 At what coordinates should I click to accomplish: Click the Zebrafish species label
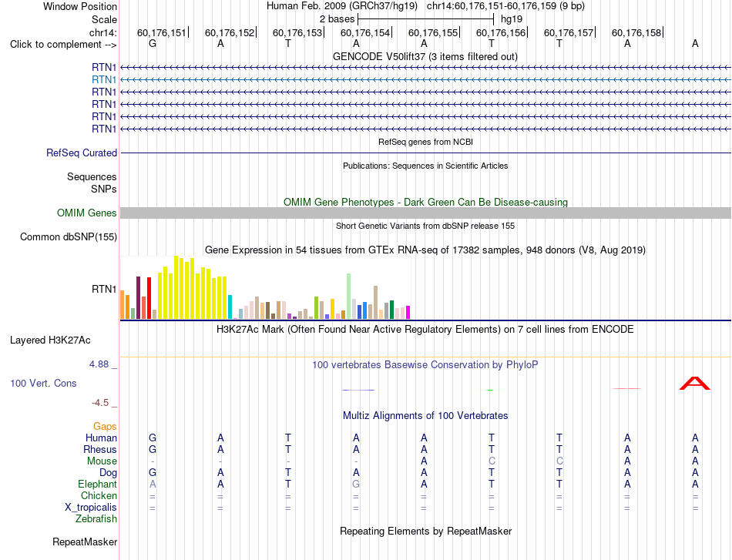tap(96, 519)
